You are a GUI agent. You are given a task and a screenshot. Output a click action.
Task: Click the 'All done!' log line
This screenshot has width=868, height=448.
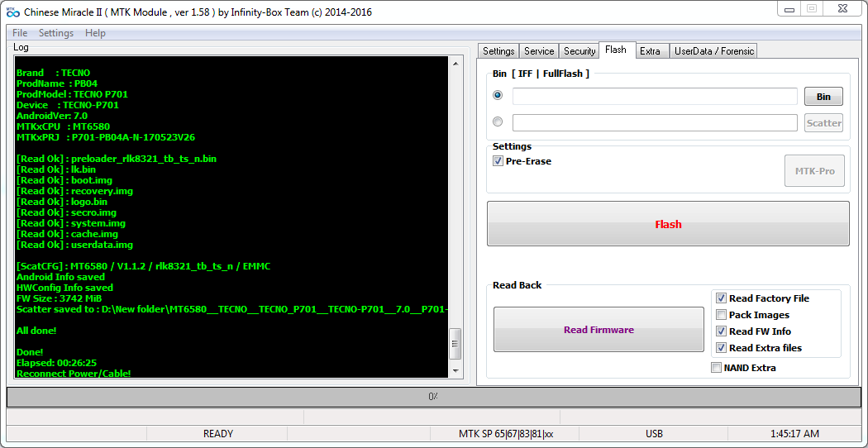click(x=36, y=331)
